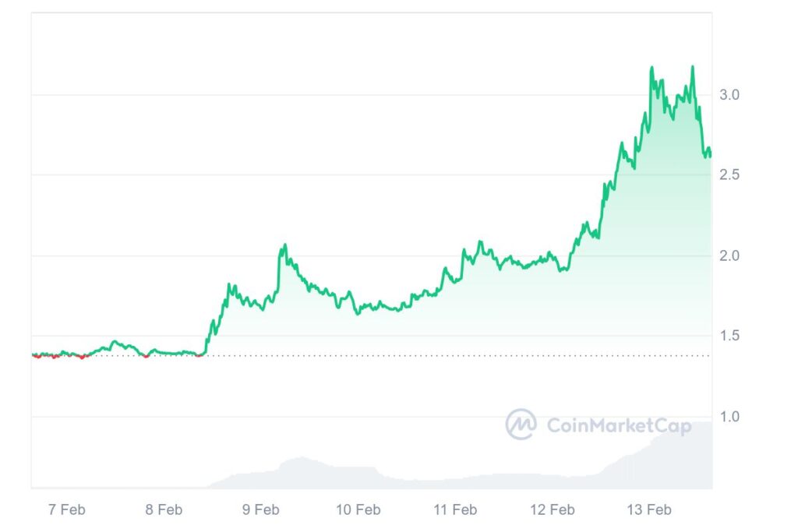Viewport: 798px width, 532px height.
Task: Click the 1.5 price axis label
Action: (x=729, y=336)
